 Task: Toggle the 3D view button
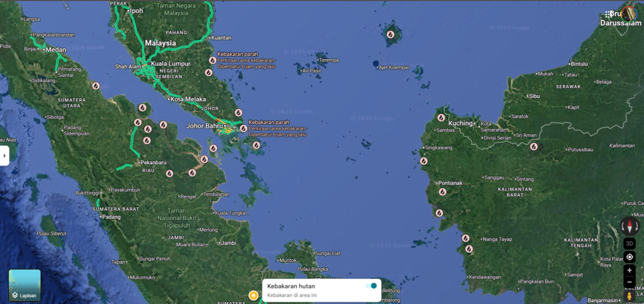point(630,244)
